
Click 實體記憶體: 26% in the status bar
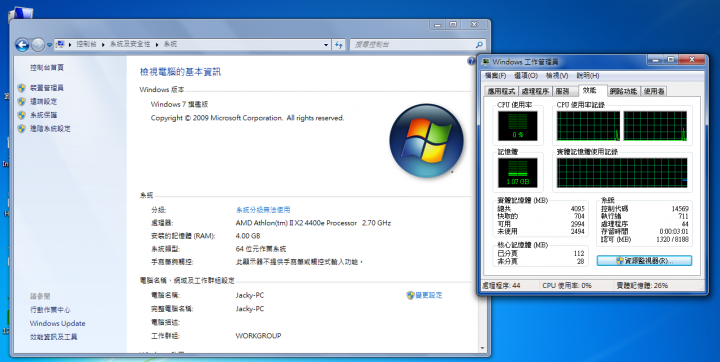click(642, 285)
